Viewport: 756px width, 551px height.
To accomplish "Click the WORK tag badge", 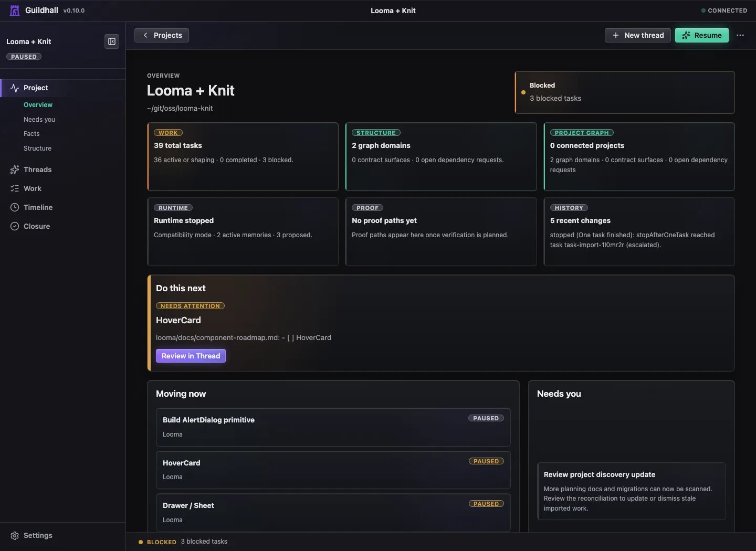I will [x=168, y=133].
